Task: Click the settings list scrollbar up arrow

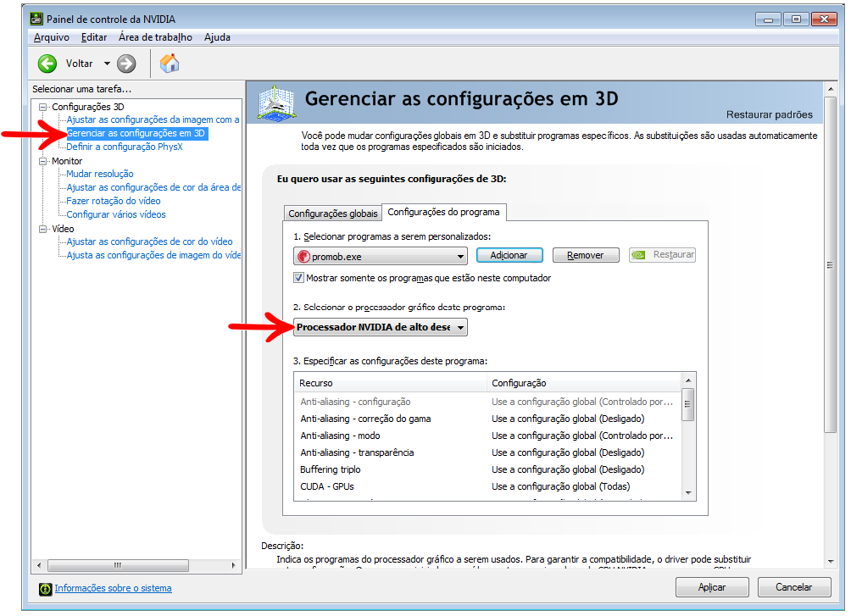Action: [x=688, y=380]
